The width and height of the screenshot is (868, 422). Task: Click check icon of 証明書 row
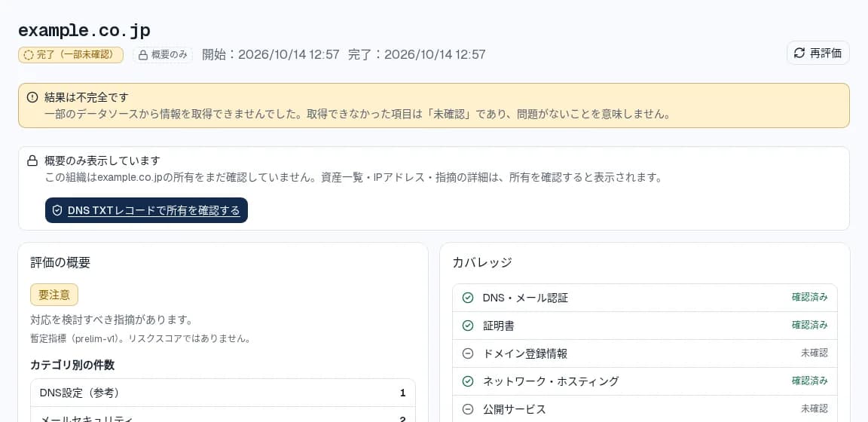pyautogui.click(x=468, y=326)
